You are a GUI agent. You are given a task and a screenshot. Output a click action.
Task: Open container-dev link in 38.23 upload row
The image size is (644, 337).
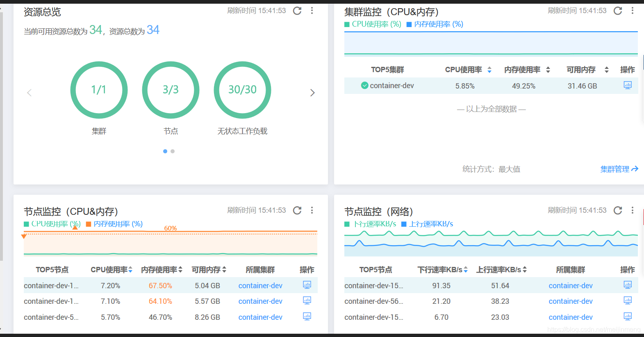pyautogui.click(x=571, y=301)
